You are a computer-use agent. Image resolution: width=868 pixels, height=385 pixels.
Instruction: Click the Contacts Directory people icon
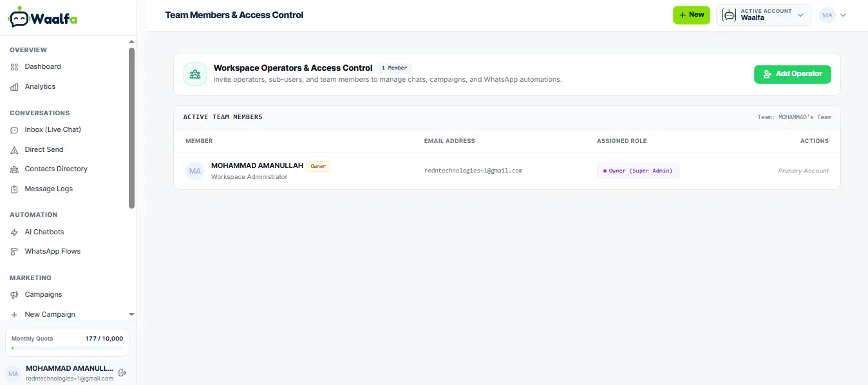click(14, 169)
